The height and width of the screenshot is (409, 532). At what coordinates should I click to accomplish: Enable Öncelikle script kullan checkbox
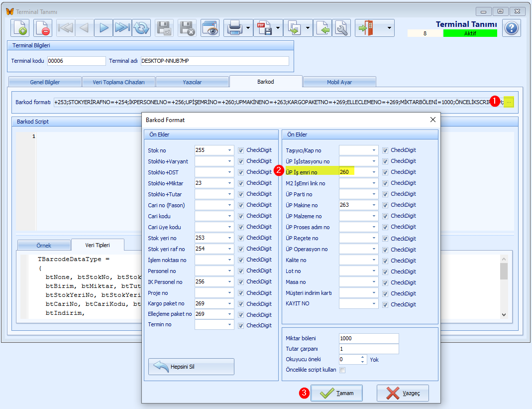point(342,370)
